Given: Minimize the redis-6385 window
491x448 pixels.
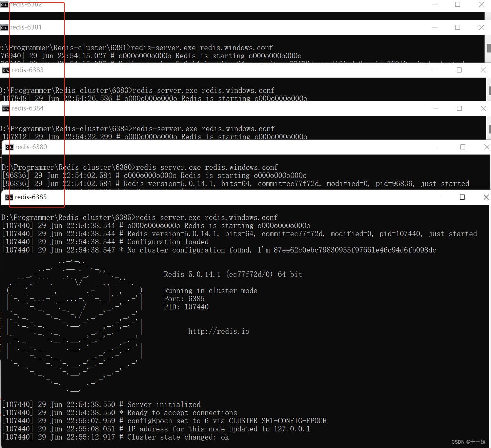Looking at the screenshot, I should pyautogui.click(x=439, y=197).
